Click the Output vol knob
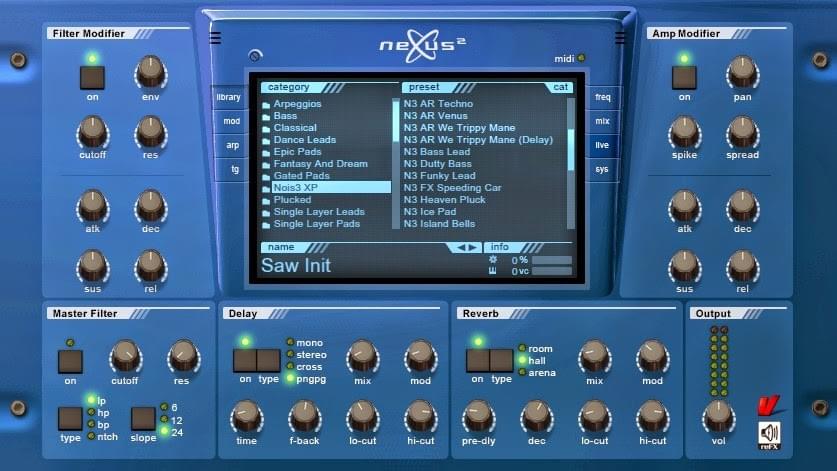 point(718,417)
